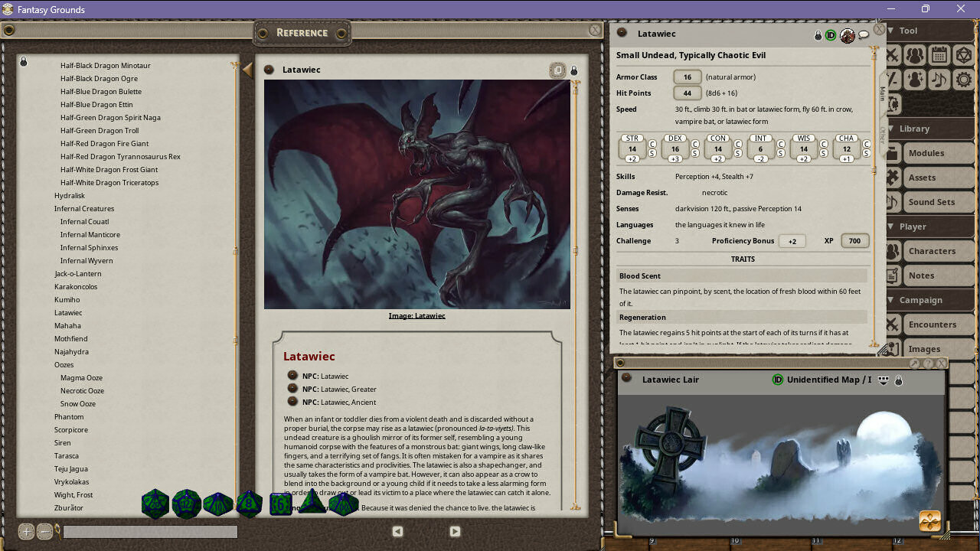Click the orange map navigation button

(929, 521)
